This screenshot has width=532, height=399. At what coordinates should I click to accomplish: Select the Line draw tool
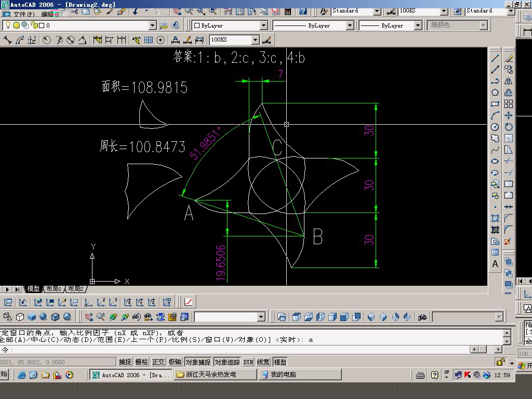pos(495,58)
